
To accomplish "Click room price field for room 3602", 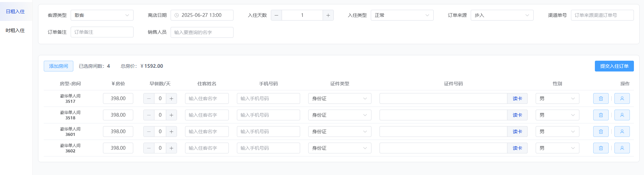I will click(118, 148).
